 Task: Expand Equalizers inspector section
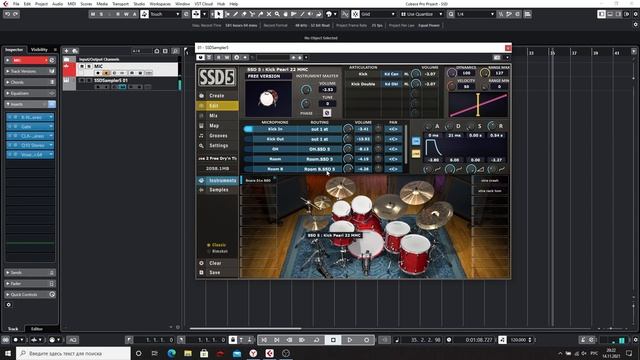(x=30, y=93)
